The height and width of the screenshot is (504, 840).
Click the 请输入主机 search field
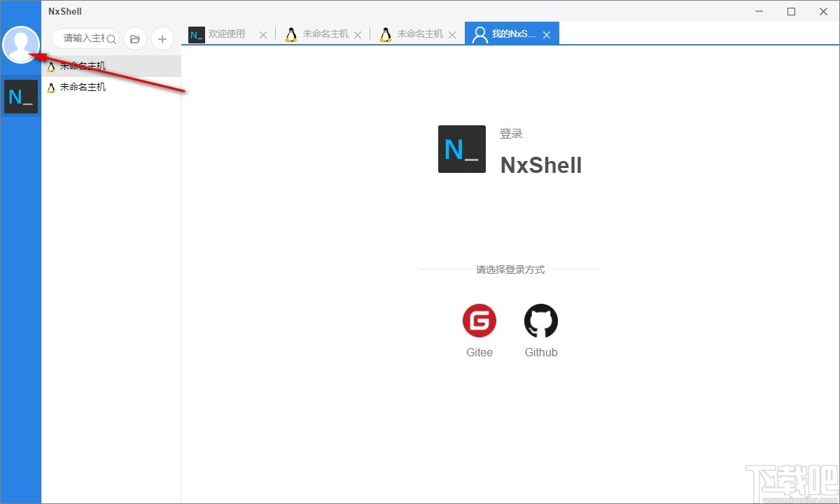[84, 38]
